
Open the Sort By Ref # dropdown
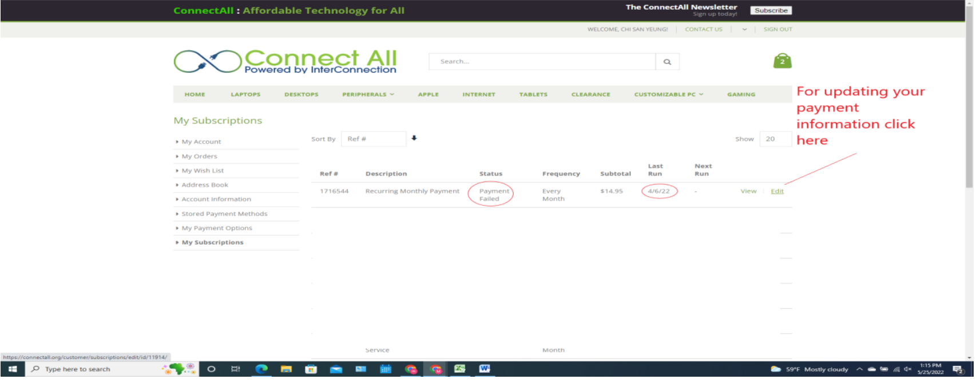373,139
